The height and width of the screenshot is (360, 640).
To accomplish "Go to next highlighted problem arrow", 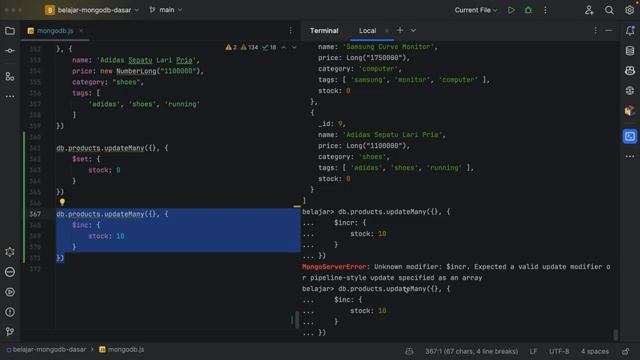I will click(x=294, y=47).
